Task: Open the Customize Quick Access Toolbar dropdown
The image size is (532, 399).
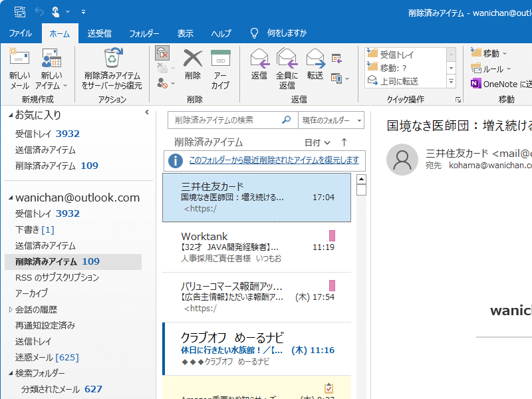Action: pos(83,12)
